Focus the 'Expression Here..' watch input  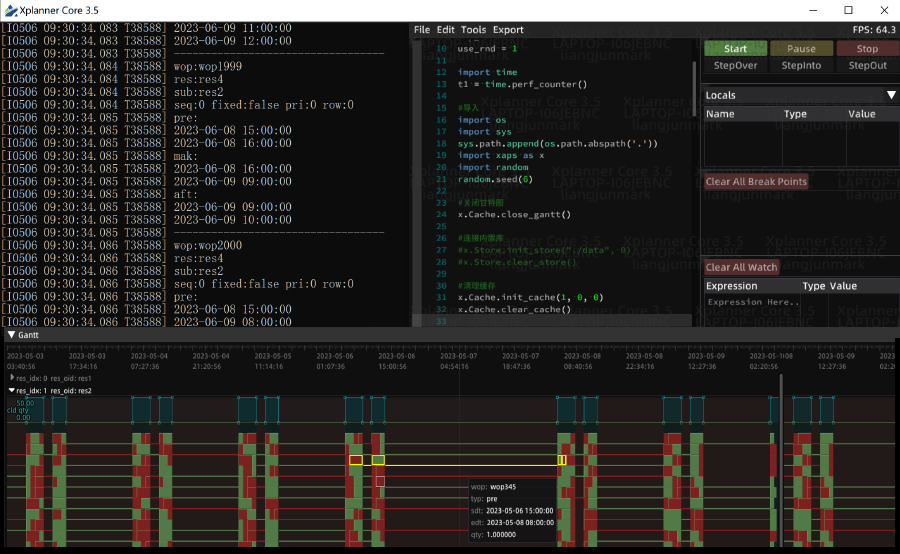752,302
